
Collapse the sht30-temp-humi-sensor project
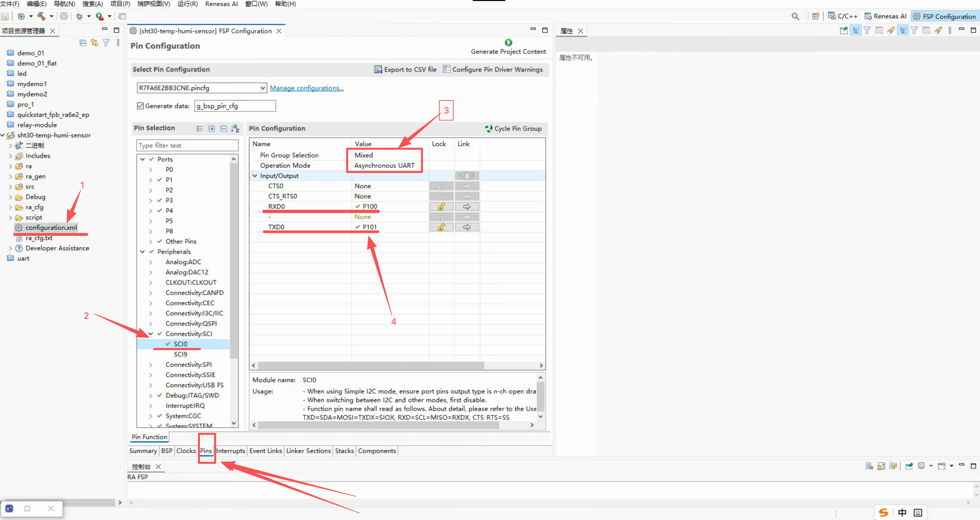point(3,135)
